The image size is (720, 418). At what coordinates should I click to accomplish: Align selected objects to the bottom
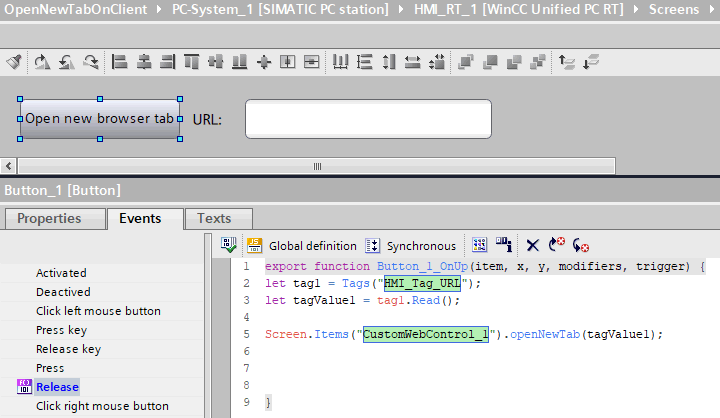pos(239,62)
